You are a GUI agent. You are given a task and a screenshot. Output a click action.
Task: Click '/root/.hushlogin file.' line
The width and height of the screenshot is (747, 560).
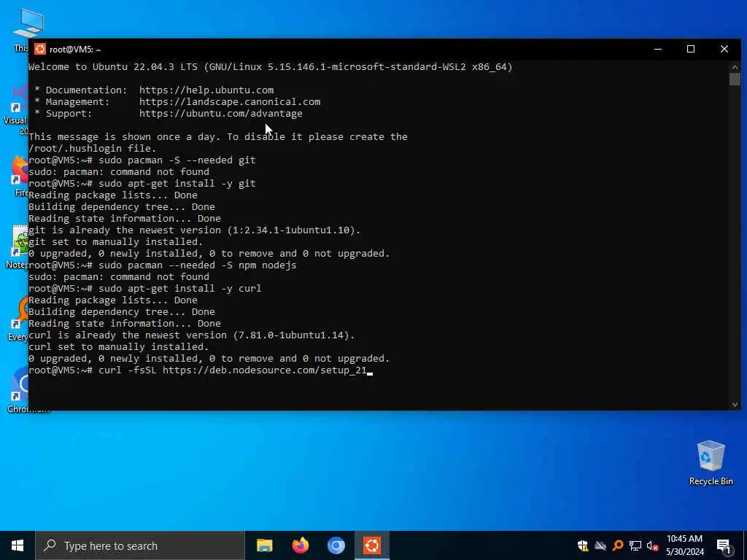pyautogui.click(x=93, y=149)
